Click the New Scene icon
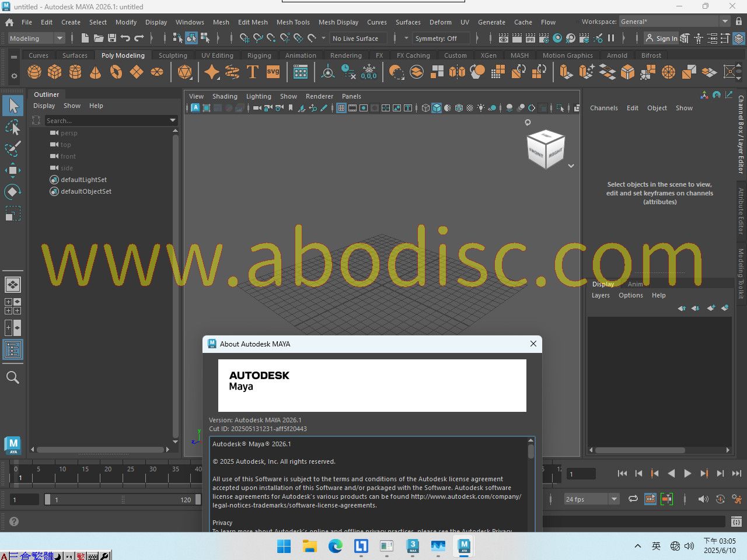 (85, 38)
